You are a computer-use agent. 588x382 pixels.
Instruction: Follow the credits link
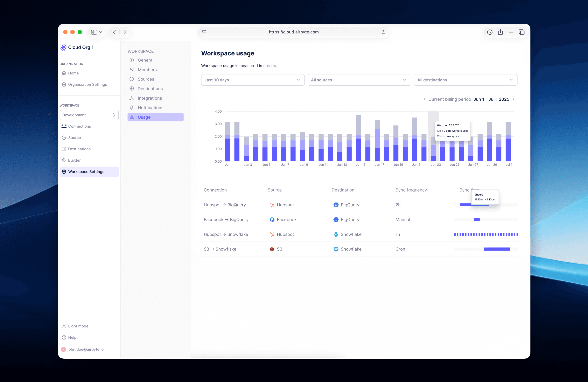[x=269, y=66]
